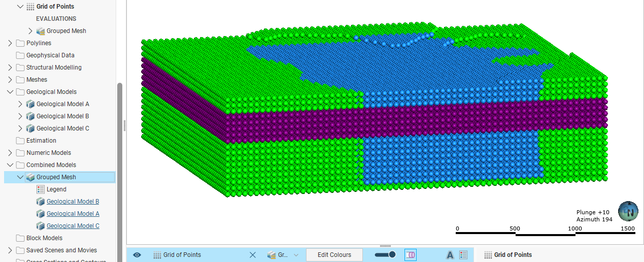Image resolution: width=644 pixels, height=262 pixels.
Task: Collapse the Combined Models folder
Action: tap(10, 165)
